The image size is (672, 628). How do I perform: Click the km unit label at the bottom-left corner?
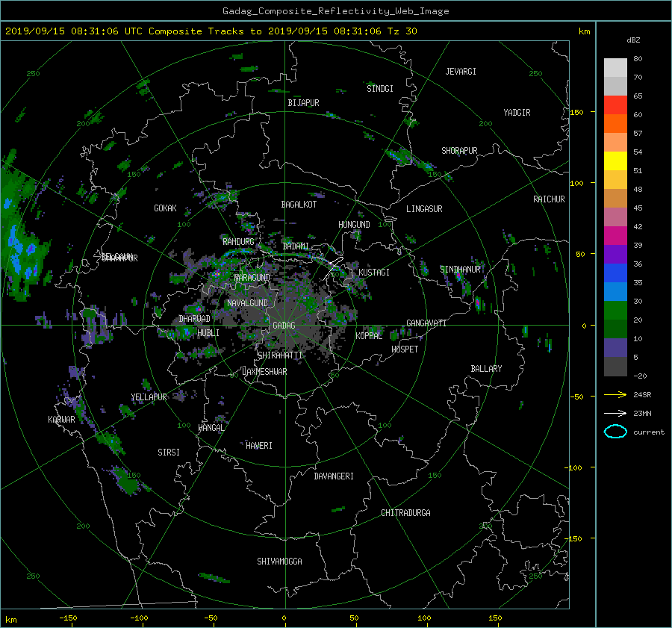(x=11, y=620)
